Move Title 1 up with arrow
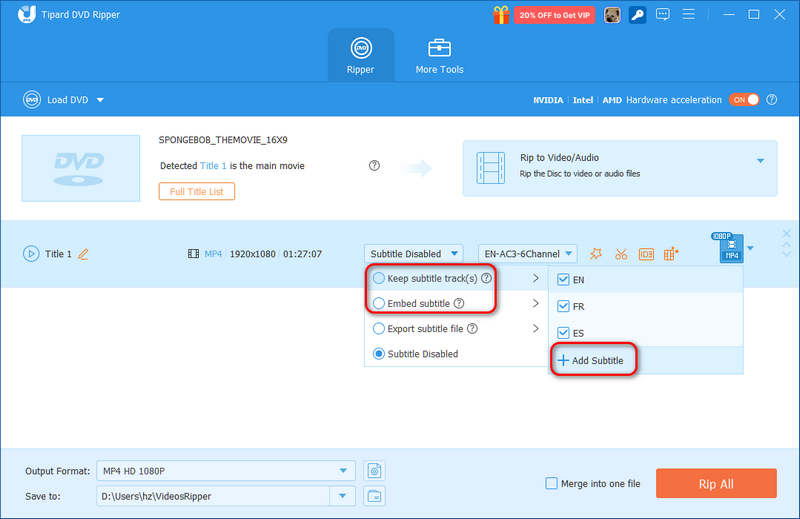Viewport: 800px width, 519px height. click(787, 244)
